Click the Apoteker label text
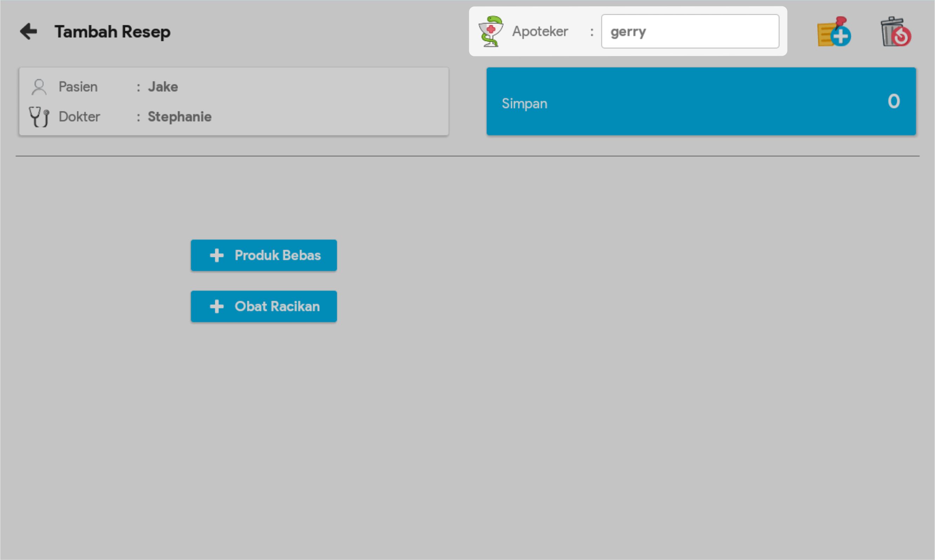935x560 pixels. 540,31
